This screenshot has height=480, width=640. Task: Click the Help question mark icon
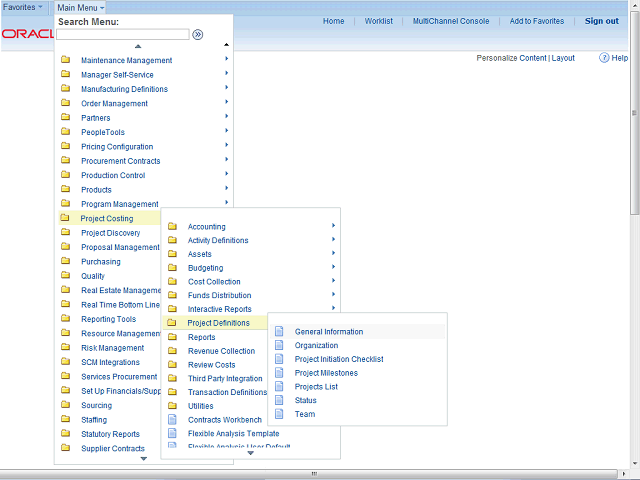click(605, 58)
